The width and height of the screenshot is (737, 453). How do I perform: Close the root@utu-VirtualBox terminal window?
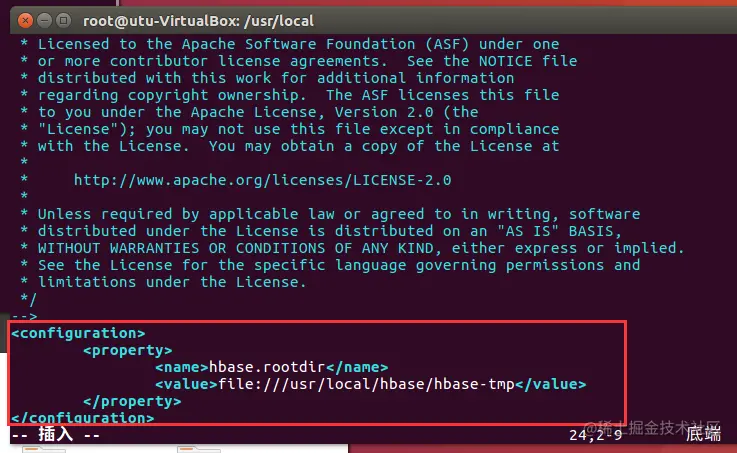(x=25, y=21)
